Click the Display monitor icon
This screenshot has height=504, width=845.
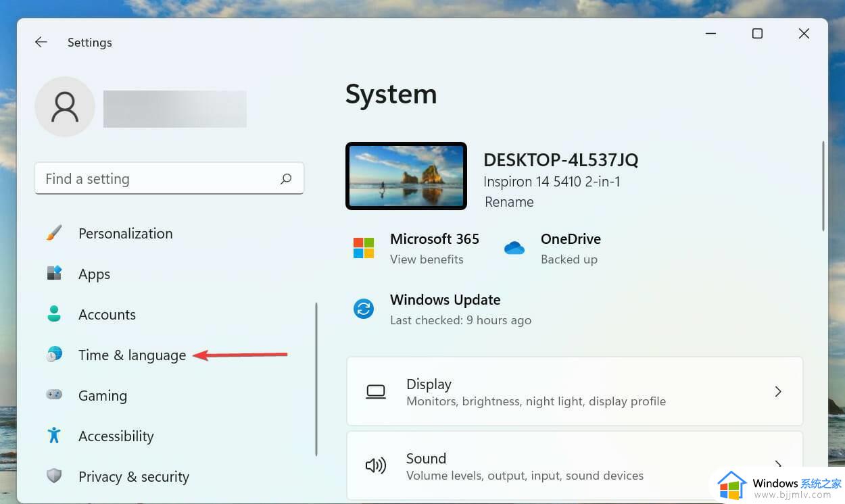pos(376,392)
